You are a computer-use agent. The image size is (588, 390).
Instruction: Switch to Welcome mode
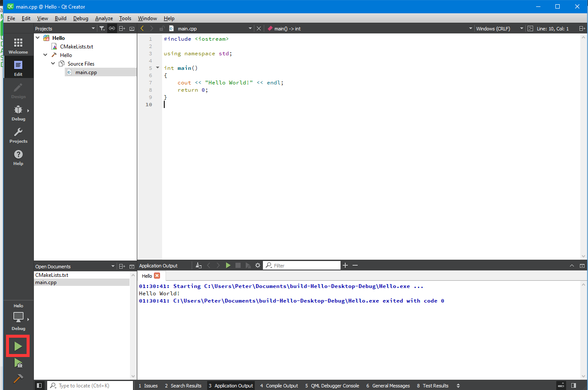point(18,45)
